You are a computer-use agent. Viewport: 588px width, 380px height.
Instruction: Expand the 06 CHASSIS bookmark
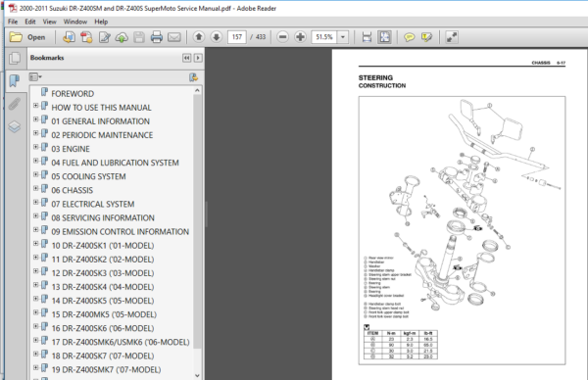pos(35,188)
